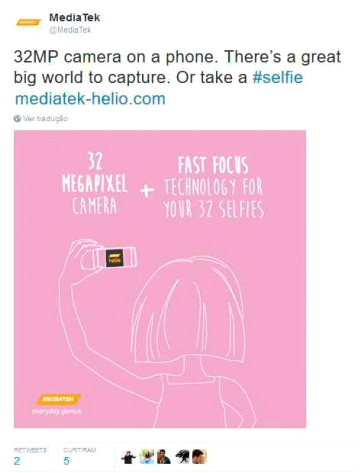
Task: Open the @MediaTek handle link
Action: 70,30
